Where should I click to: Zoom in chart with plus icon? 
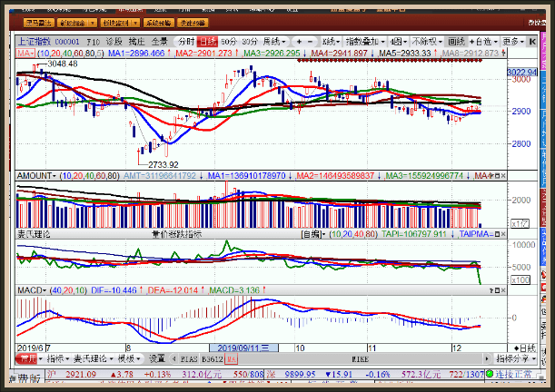[299, 42]
